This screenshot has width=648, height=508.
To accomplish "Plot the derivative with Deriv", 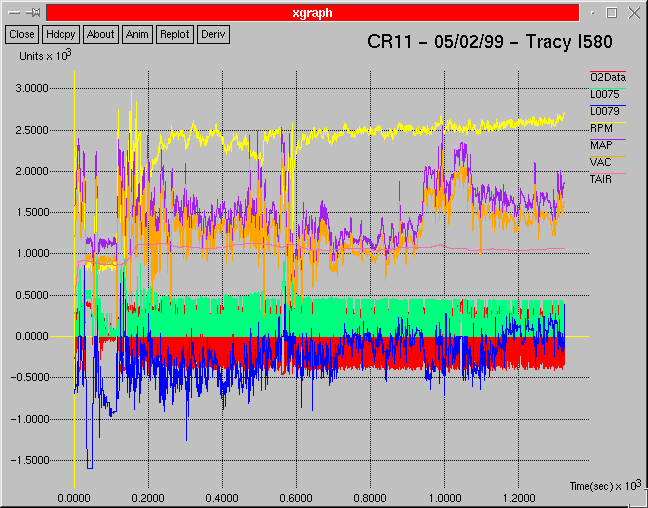I will point(213,34).
